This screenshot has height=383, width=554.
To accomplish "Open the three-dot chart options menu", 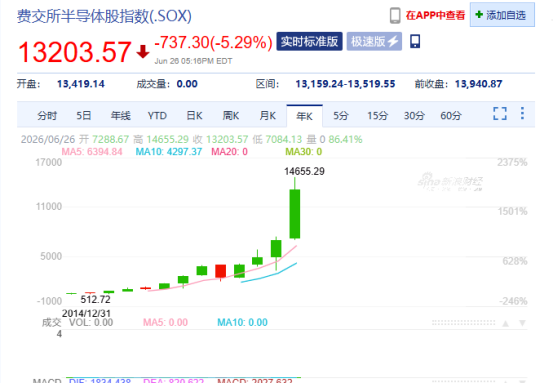I will click(522, 113).
